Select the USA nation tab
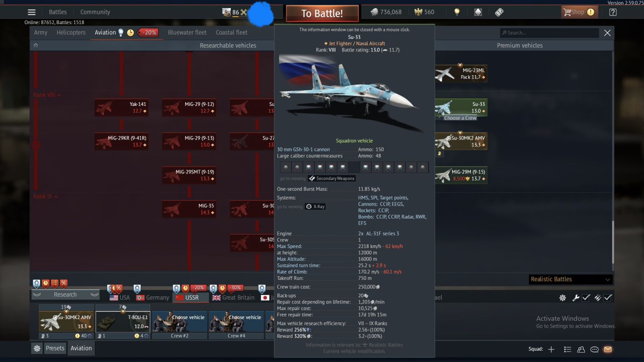 [120, 298]
